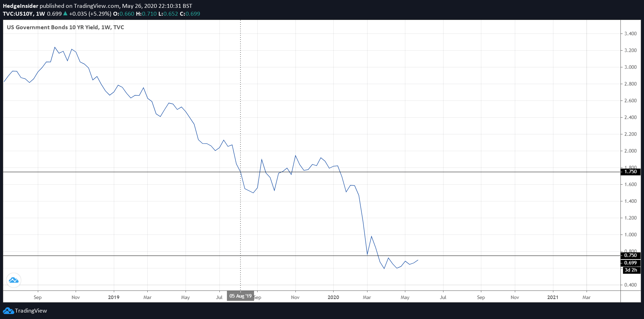Screen dimensions: 644x319
Task: Click the 2020 label on time axis
Action: pos(333,297)
